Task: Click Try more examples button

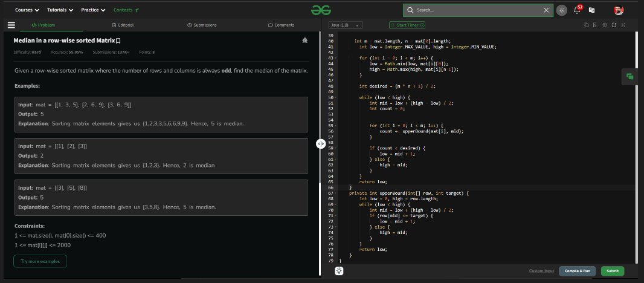Action: pos(40,261)
